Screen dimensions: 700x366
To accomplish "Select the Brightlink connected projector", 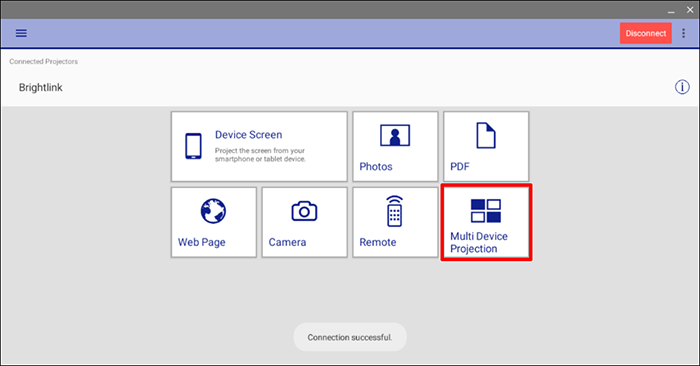I will point(41,87).
